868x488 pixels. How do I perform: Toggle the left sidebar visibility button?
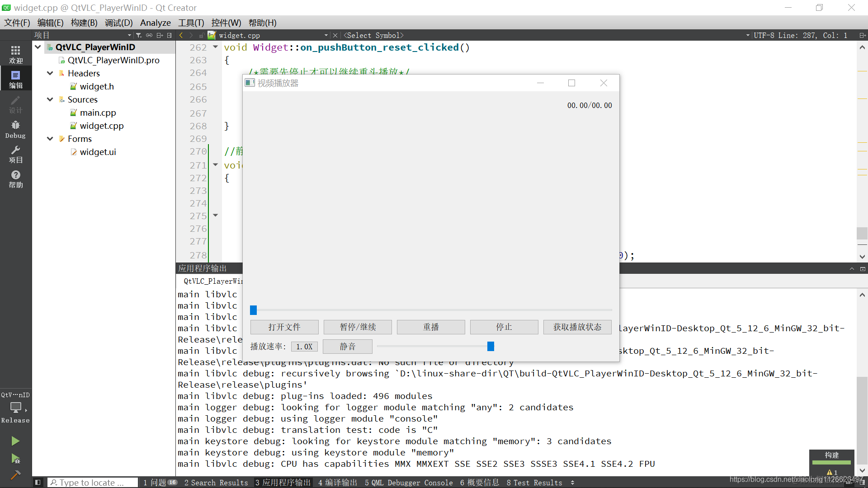click(38, 483)
